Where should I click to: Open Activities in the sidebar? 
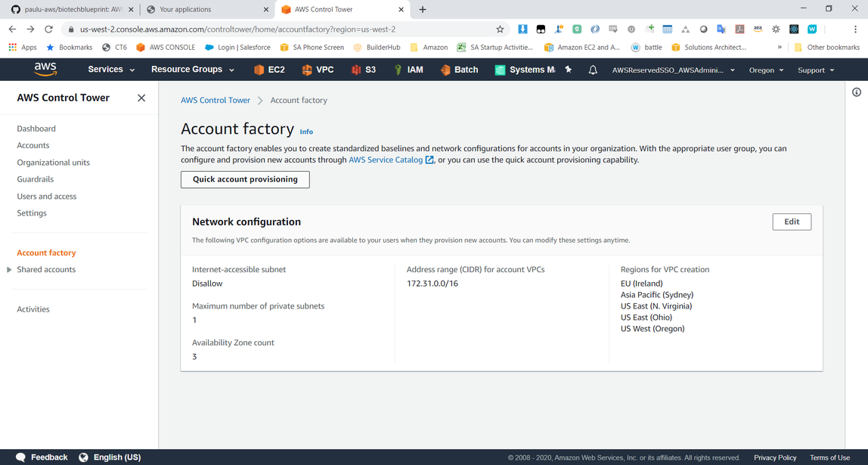pyautogui.click(x=33, y=309)
